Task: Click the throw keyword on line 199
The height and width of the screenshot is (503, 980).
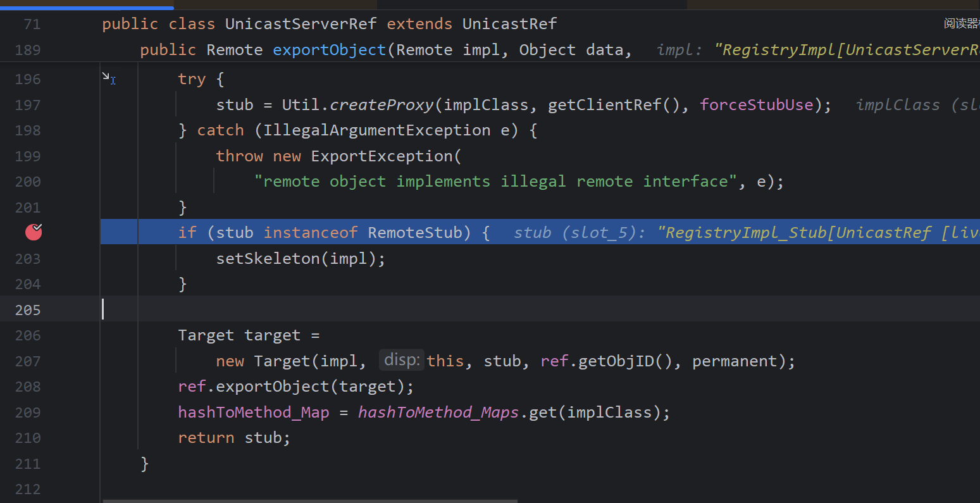Action: point(239,156)
